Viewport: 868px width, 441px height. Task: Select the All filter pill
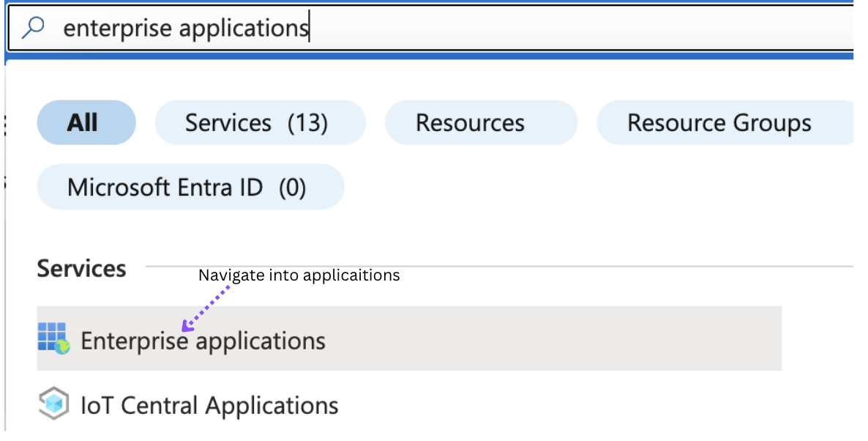pyautogui.click(x=86, y=122)
